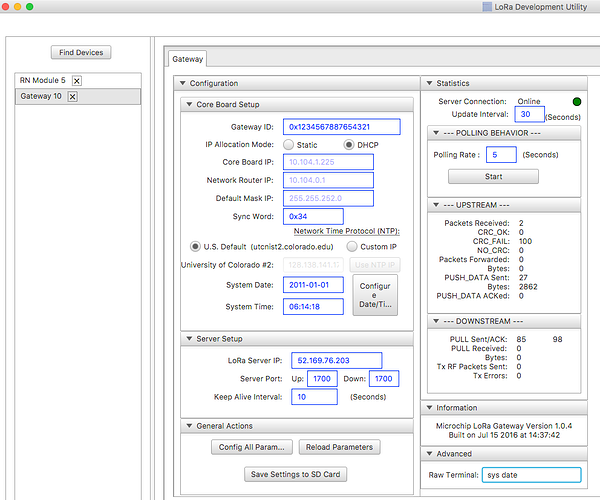The height and width of the screenshot is (500, 600).
Task: Click the PUSH_DATA Sent value 27
Action: tap(523, 277)
